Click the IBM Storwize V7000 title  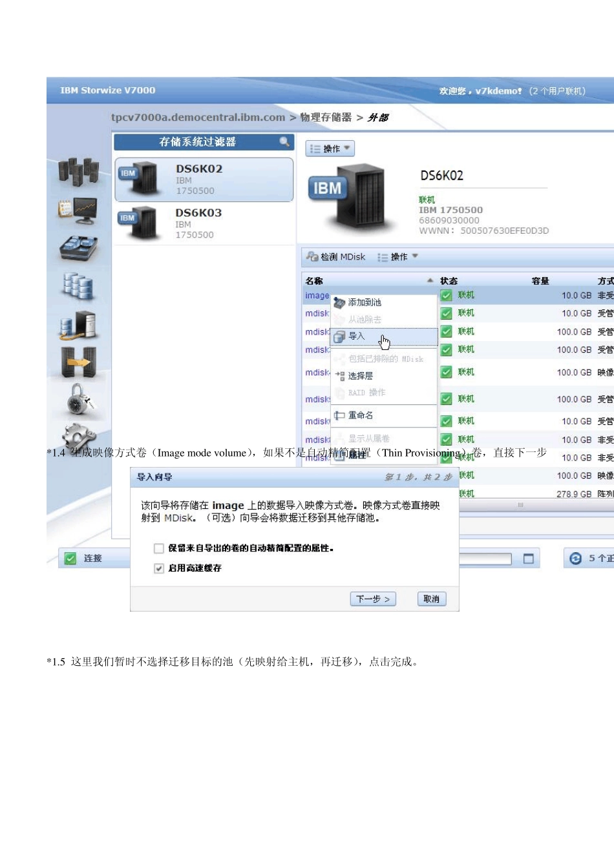click(108, 90)
